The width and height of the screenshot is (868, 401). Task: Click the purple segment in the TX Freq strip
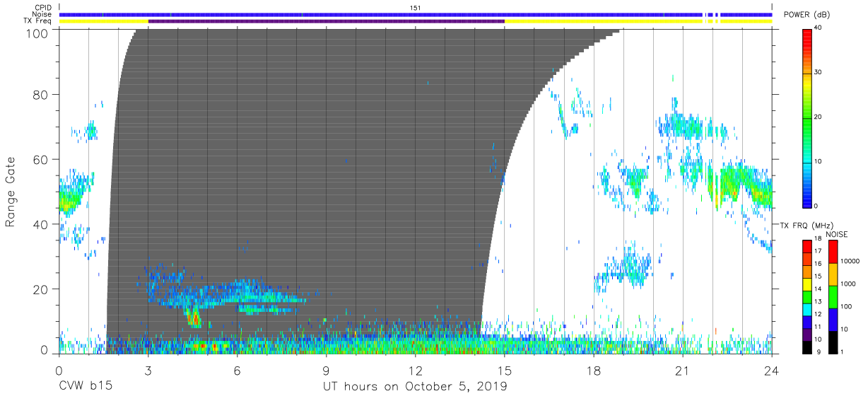[x=327, y=21]
